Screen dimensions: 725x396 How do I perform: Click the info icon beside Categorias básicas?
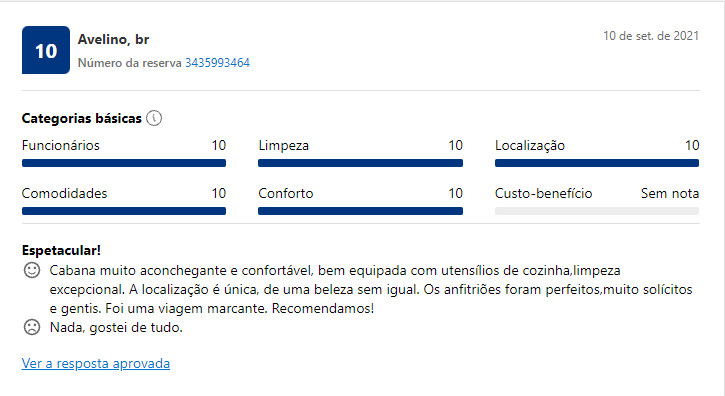click(154, 118)
